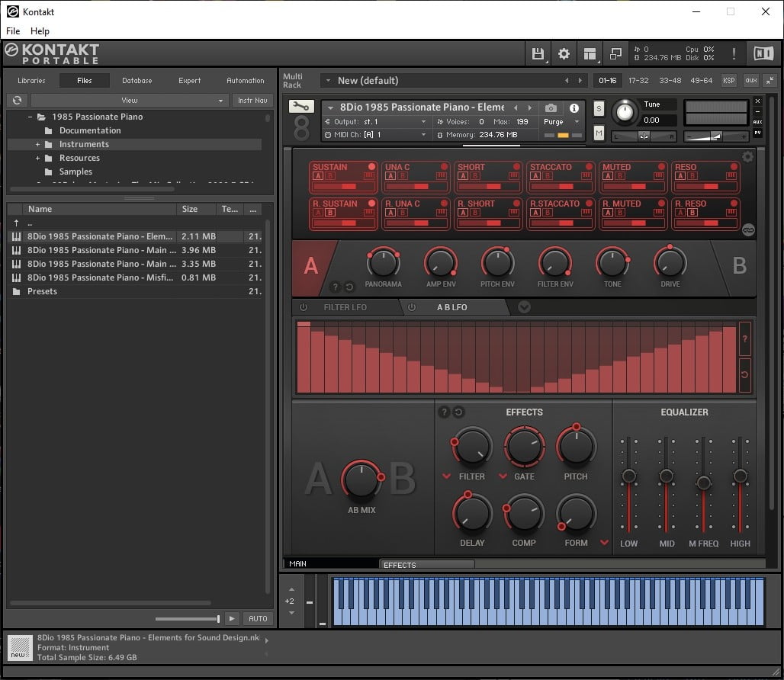Toggle AUTO preview button
Image resolution: width=784 pixels, height=680 pixels.
click(x=258, y=618)
